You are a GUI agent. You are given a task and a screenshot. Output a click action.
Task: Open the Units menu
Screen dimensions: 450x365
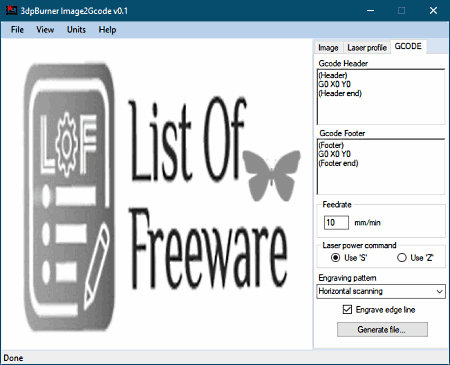click(76, 30)
